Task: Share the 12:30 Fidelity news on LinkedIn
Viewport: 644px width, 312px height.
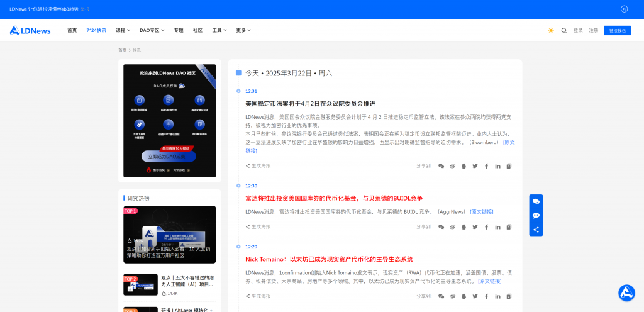Action: 498,226
